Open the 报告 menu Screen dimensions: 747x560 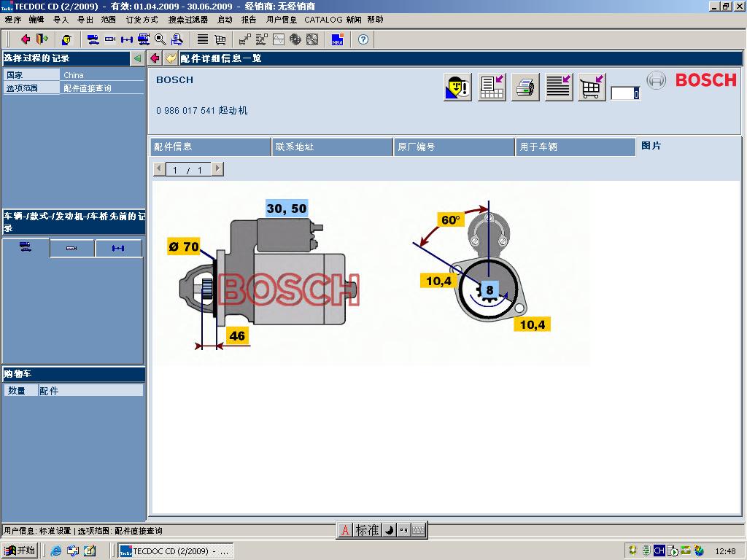click(x=249, y=20)
